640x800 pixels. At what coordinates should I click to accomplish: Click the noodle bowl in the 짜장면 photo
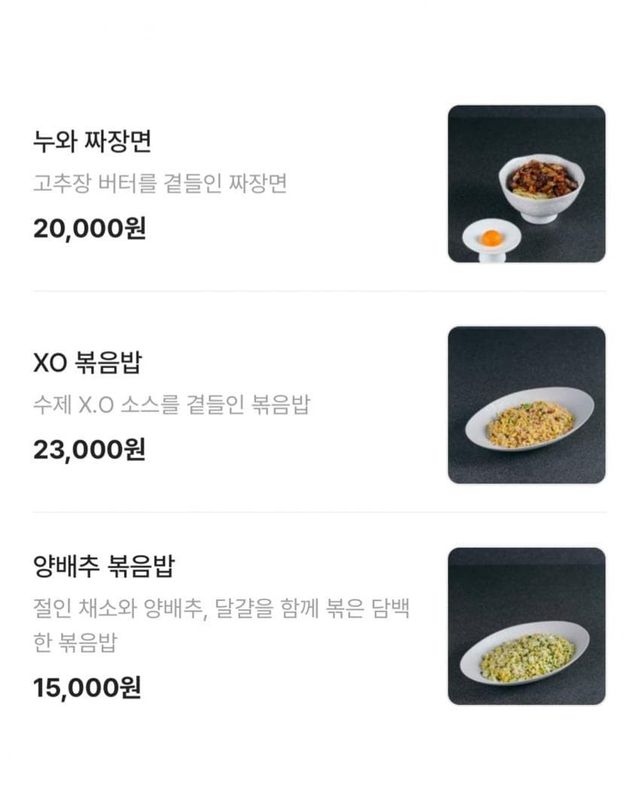click(542, 185)
